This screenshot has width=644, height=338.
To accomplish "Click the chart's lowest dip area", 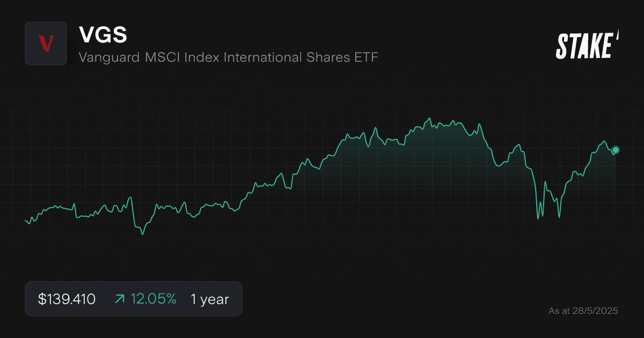I will (x=142, y=234).
